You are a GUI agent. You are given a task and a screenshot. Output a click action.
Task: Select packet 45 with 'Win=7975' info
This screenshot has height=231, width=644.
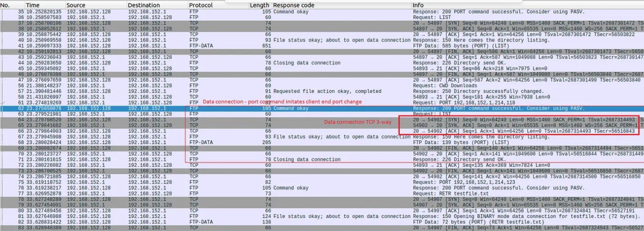[322, 69]
